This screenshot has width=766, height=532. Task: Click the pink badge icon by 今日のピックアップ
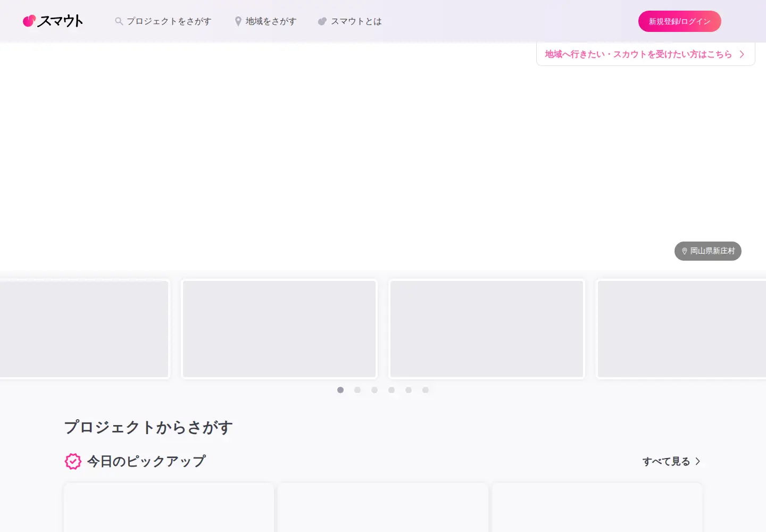[x=73, y=461]
